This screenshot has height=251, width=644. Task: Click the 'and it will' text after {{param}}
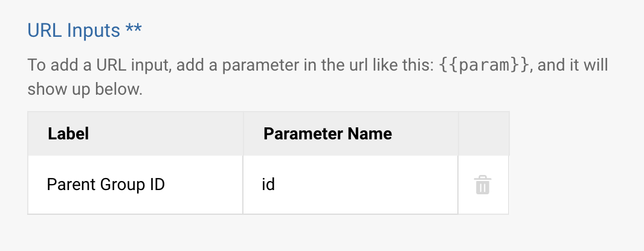[x=573, y=65]
